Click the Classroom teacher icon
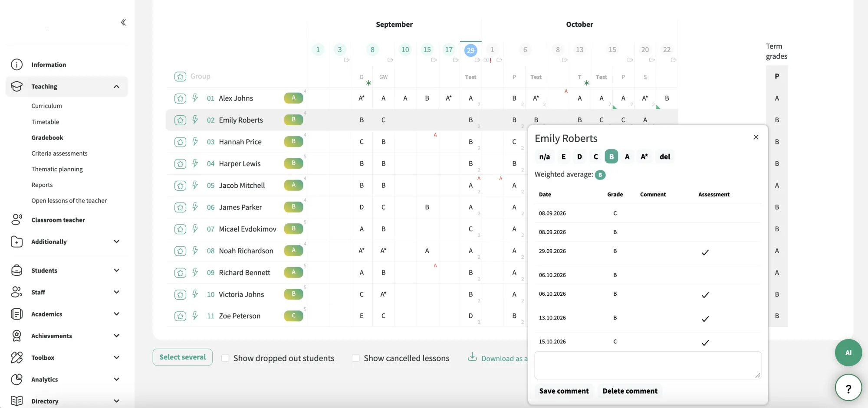This screenshot has height=408, width=868. [x=16, y=220]
